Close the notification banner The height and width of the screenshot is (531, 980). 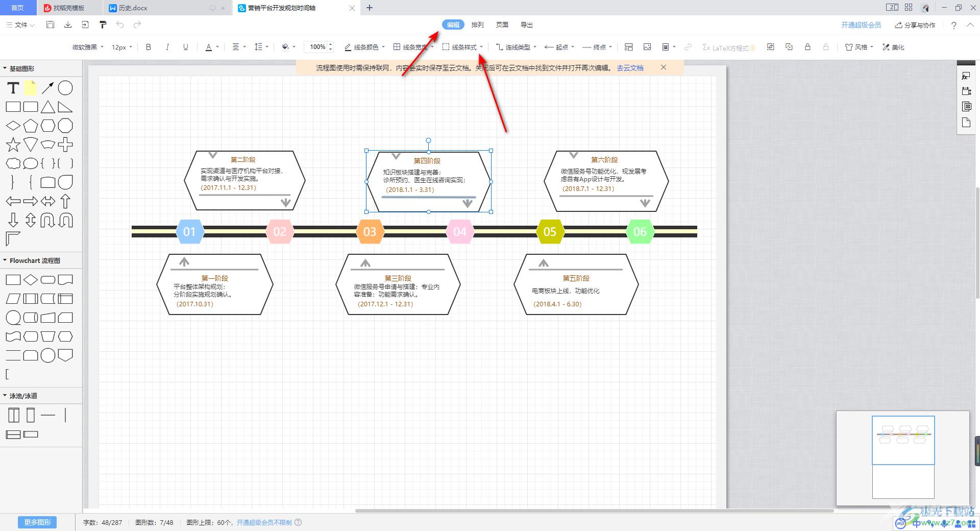pyautogui.click(x=664, y=67)
